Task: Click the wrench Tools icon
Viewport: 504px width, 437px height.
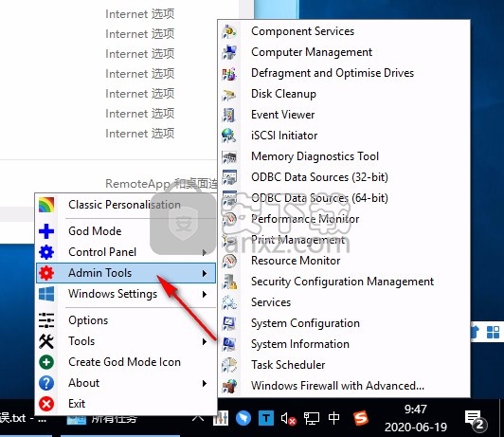Action: pyautogui.click(x=46, y=341)
